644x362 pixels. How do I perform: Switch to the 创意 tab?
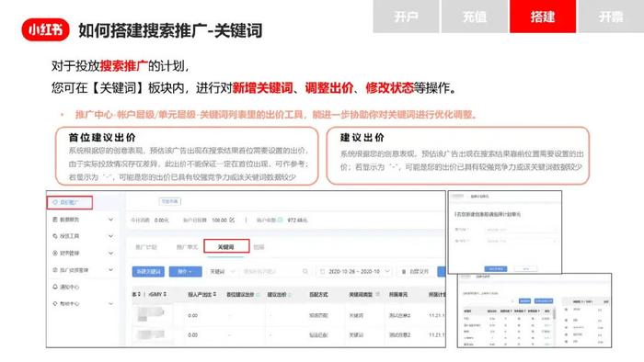259,247
